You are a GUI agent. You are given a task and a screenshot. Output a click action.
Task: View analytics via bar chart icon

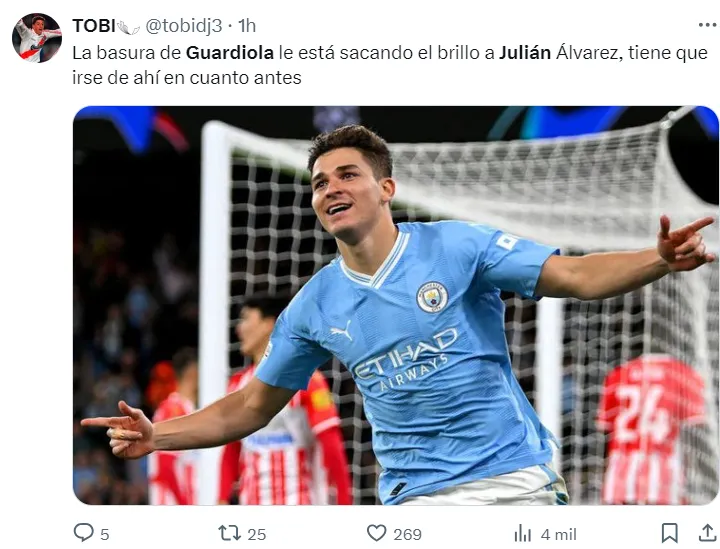[x=523, y=534]
